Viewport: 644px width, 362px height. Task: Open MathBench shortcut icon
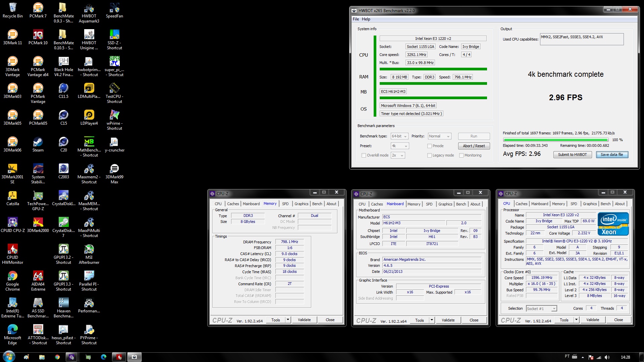89,147
